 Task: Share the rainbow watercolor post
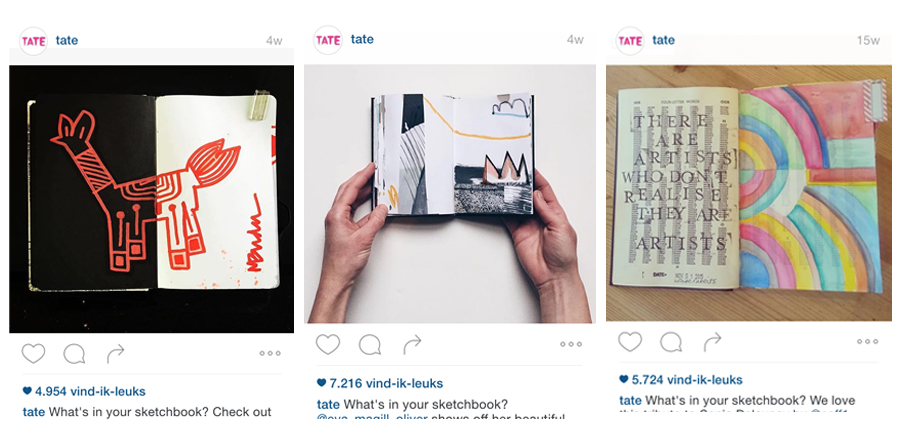coord(712,342)
